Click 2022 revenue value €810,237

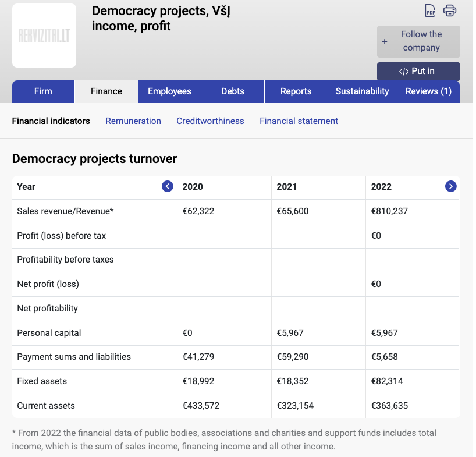click(x=389, y=211)
